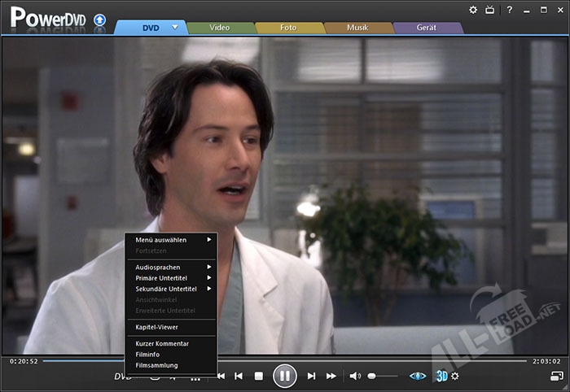Click the PowerDVD upgrade arrow icon

click(x=99, y=19)
